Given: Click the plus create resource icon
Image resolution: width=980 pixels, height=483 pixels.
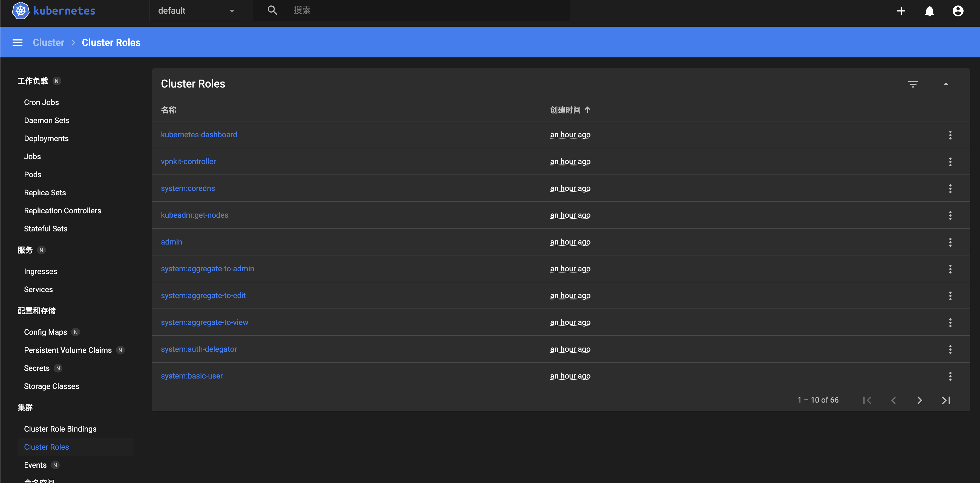Looking at the screenshot, I should tap(901, 11).
